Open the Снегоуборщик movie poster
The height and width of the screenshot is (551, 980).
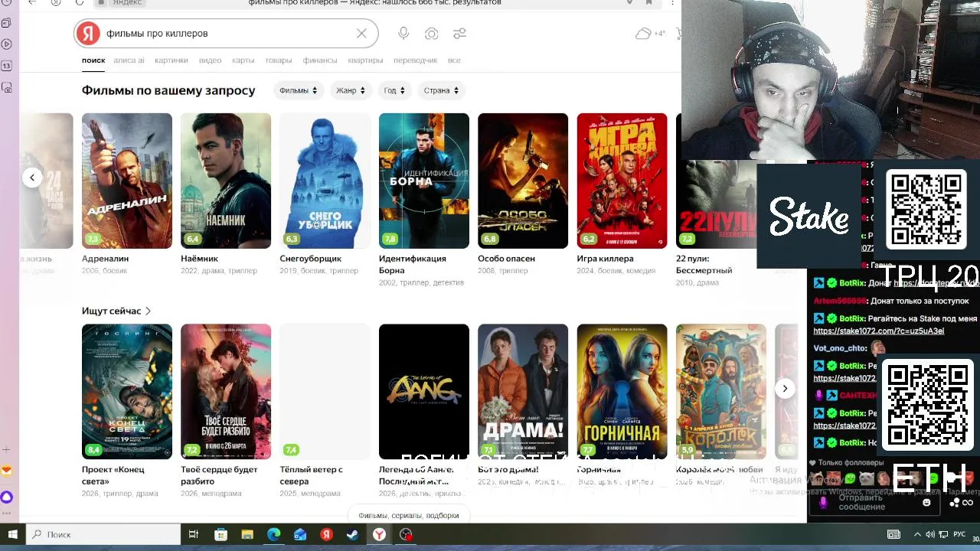(x=325, y=181)
